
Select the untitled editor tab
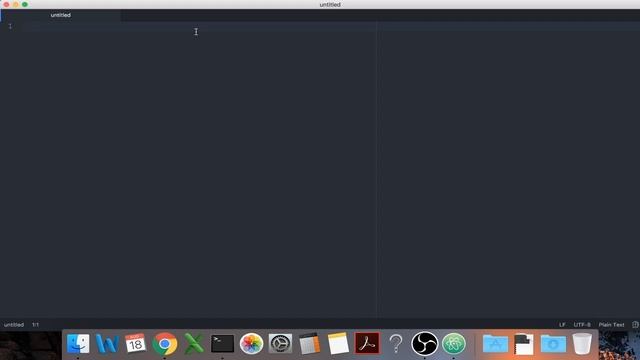coord(60,15)
